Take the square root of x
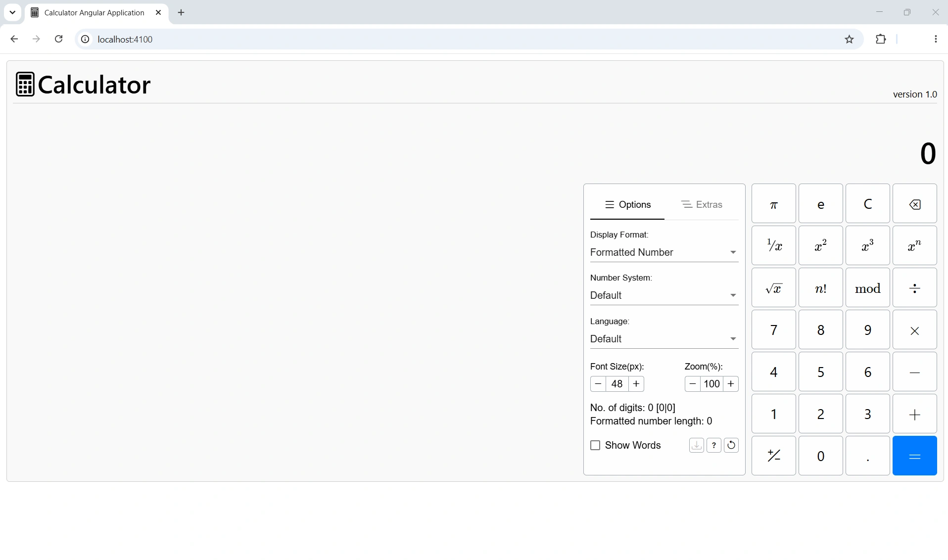Viewport: 948px width, 560px height. pyautogui.click(x=773, y=288)
